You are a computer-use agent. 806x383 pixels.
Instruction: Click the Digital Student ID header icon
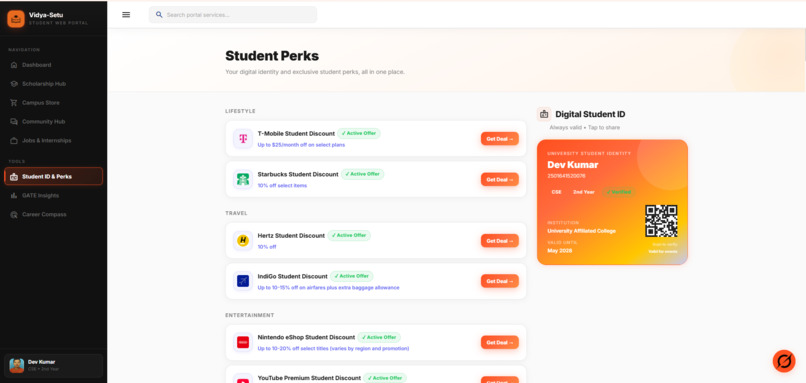(544, 114)
